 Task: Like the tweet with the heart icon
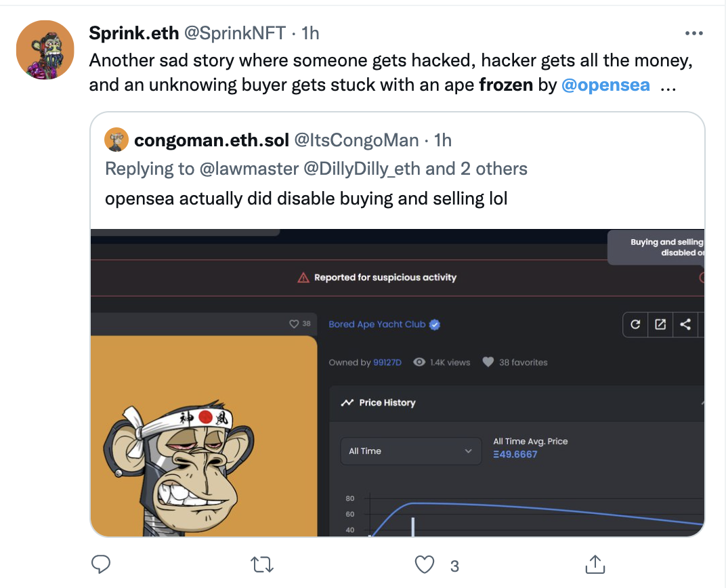(x=424, y=564)
